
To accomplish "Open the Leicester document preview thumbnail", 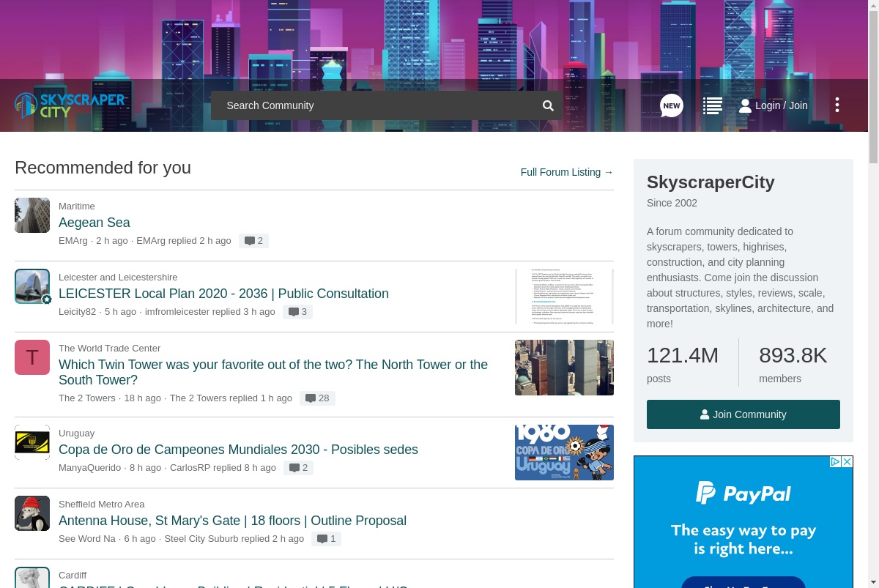I will [x=564, y=297].
